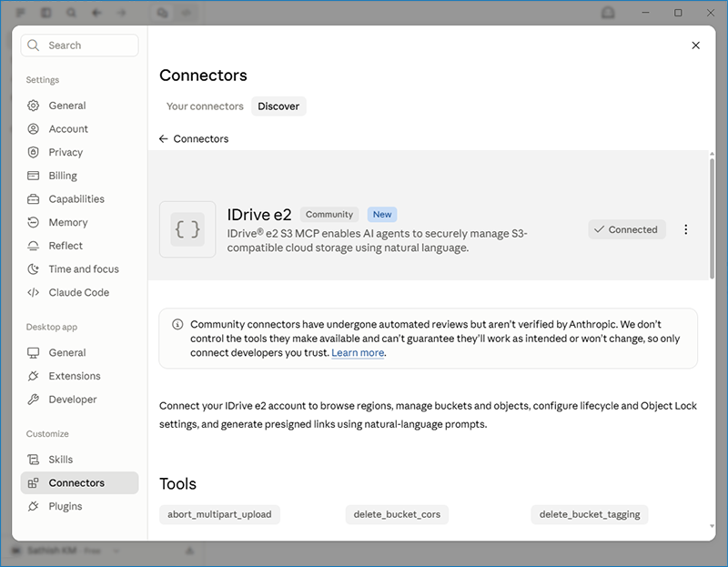Switch to Your connectors tab
This screenshot has width=728, height=567.
(x=205, y=106)
